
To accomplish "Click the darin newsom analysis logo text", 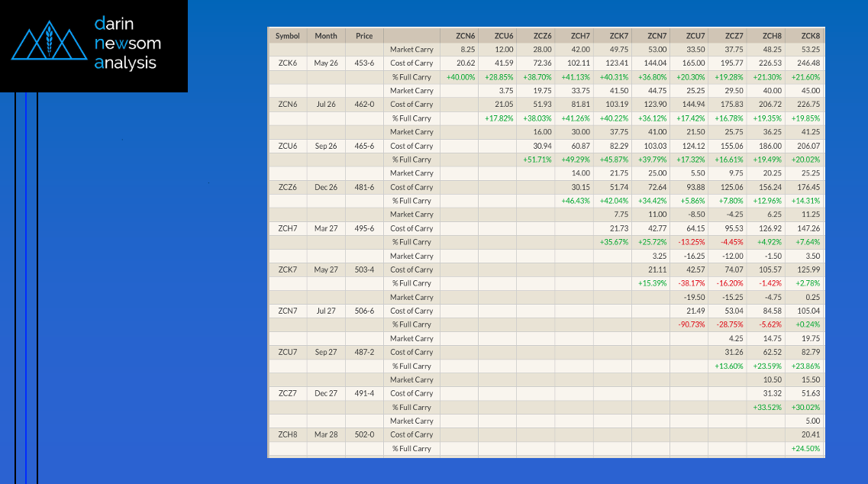I will (127, 44).
